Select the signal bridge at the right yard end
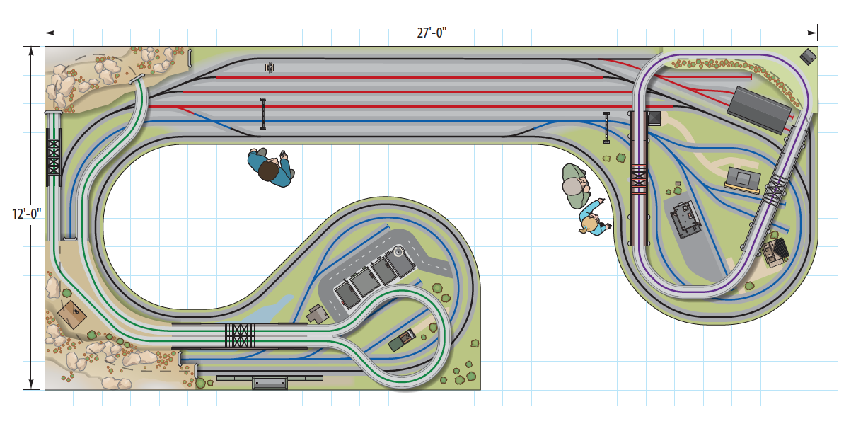The width and height of the screenshot is (868, 431). (606, 127)
